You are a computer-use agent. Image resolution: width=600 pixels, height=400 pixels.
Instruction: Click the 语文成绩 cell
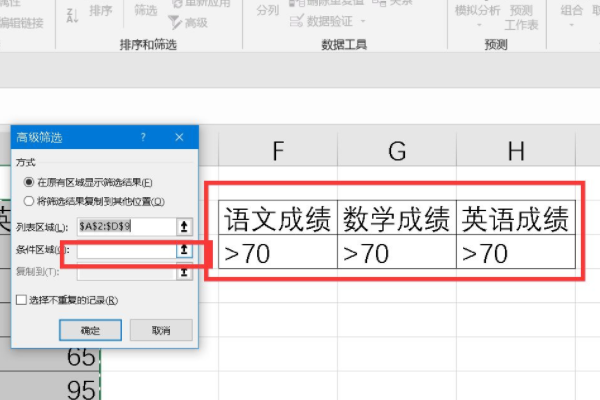[x=278, y=217]
